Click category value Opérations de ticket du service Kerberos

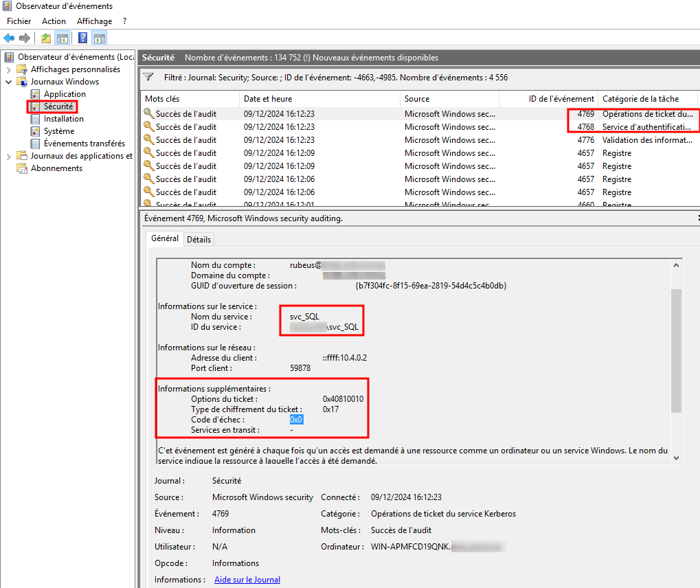[443, 514]
